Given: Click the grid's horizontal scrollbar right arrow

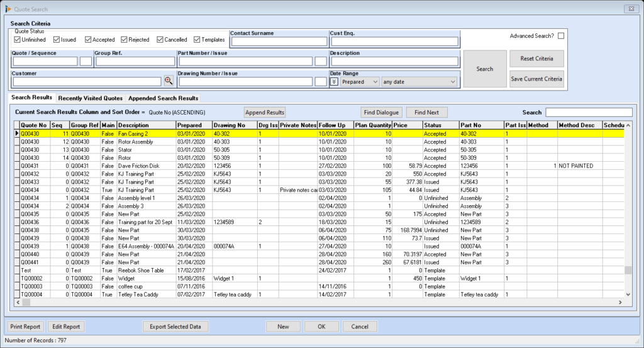Looking at the screenshot, I should [620, 303].
